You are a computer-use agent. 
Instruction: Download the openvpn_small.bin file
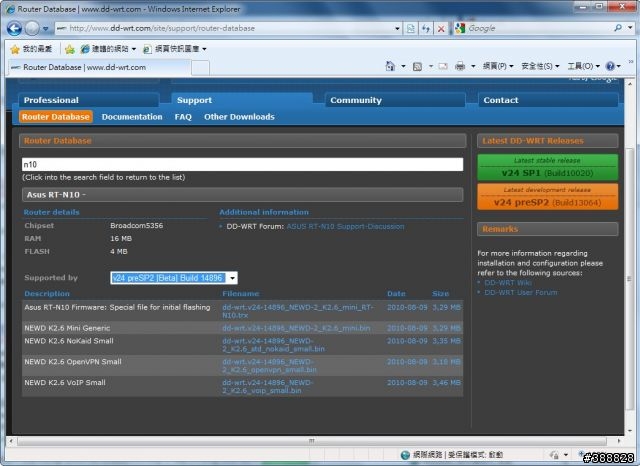click(x=269, y=366)
